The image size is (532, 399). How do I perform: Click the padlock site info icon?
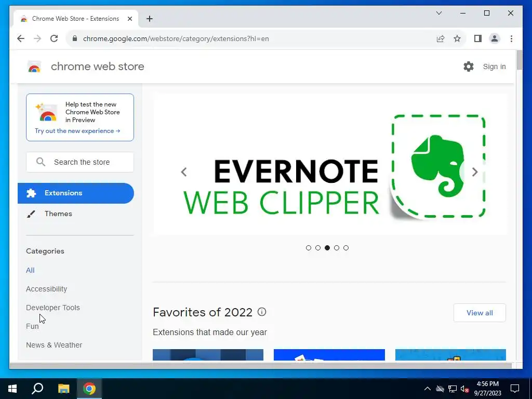click(x=75, y=38)
